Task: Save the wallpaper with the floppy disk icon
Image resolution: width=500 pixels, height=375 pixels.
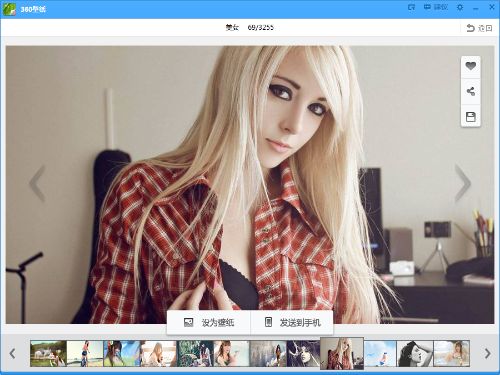Action: click(x=470, y=117)
